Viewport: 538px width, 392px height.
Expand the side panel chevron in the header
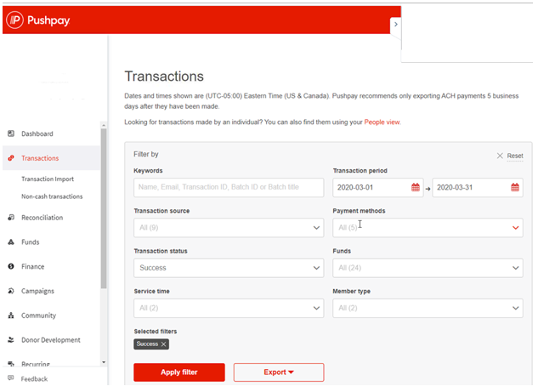point(395,25)
